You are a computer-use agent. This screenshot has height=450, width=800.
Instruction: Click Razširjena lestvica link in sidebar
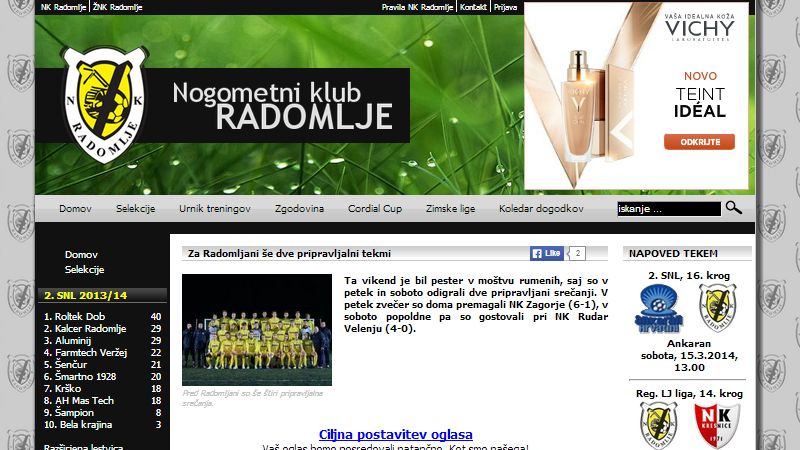click(83, 447)
